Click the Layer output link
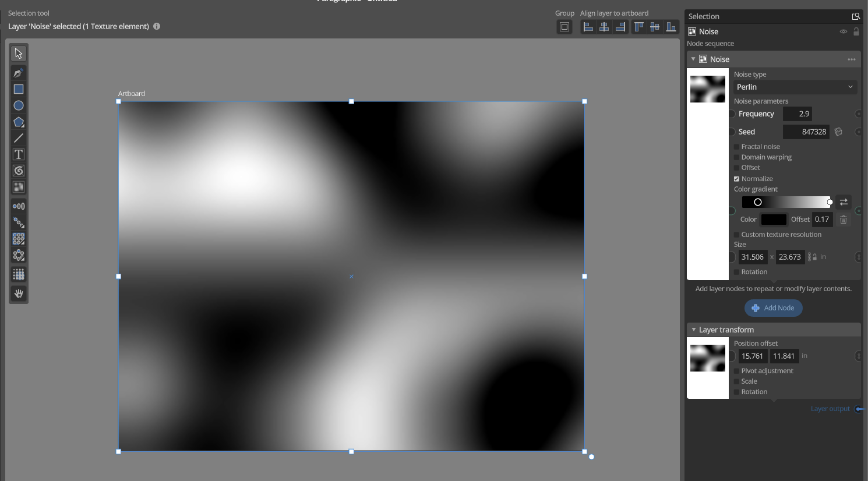 [830, 409]
